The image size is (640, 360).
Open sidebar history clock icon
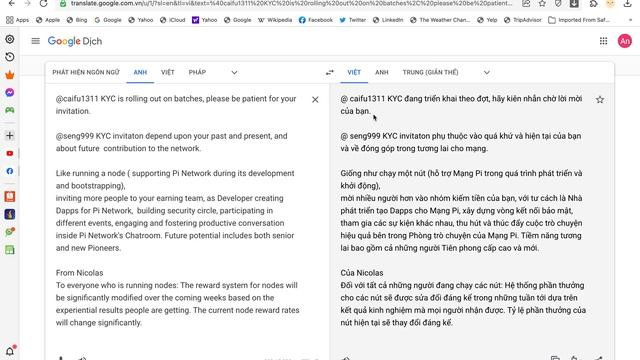tap(10, 57)
